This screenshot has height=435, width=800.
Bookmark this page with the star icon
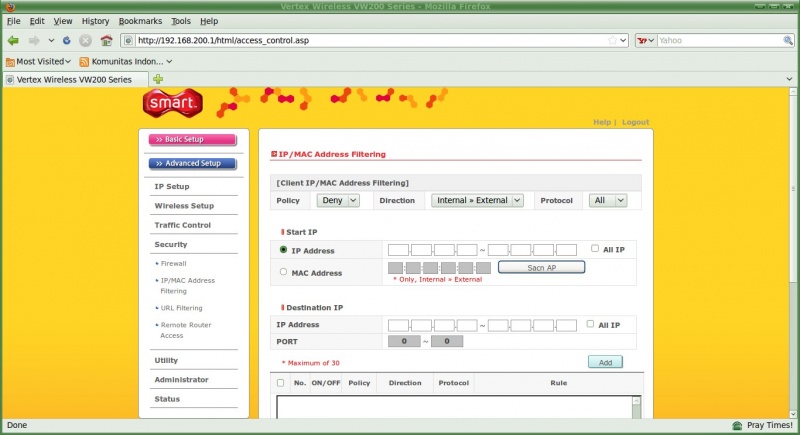tap(612, 41)
